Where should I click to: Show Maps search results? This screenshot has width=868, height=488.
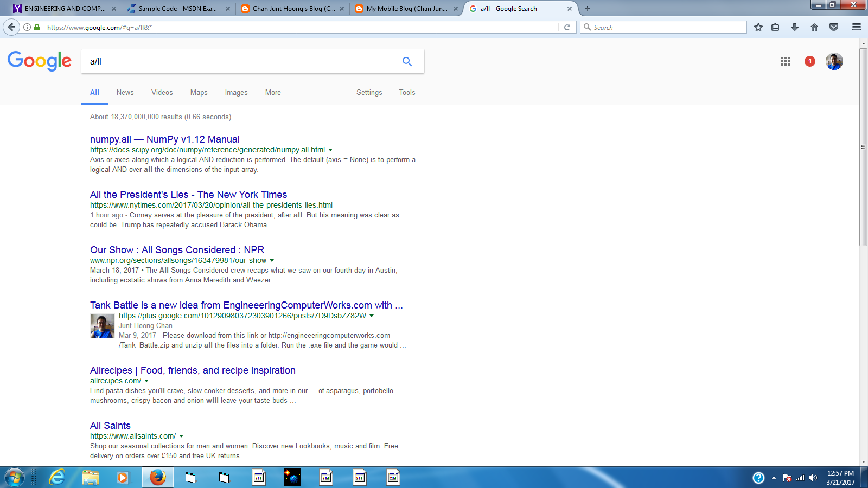click(x=199, y=93)
